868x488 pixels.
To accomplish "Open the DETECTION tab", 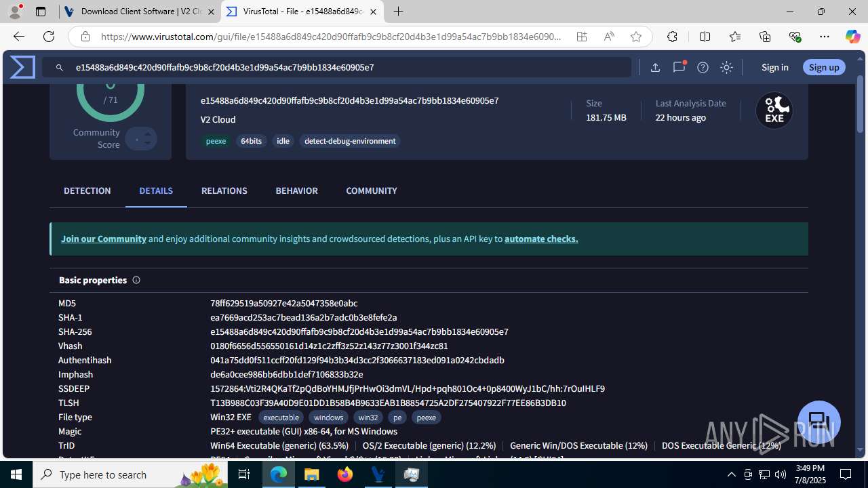I will click(x=87, y=191).
